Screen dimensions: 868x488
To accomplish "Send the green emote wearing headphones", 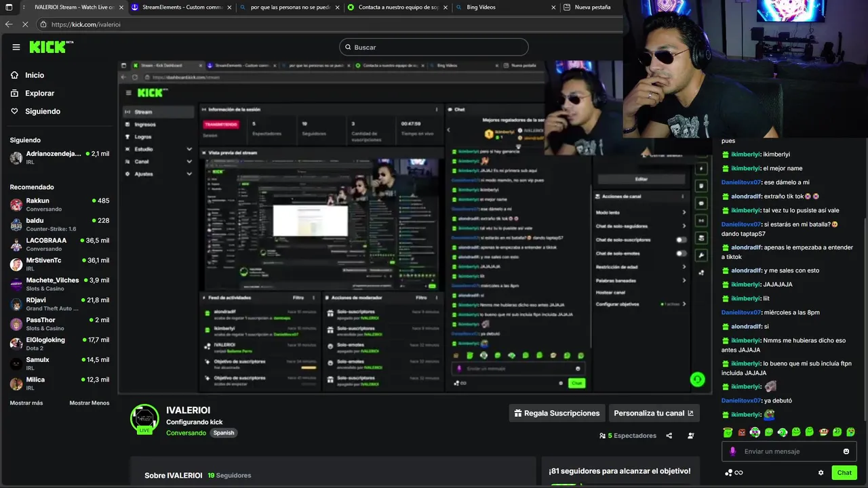I will (x=782, y=432).
